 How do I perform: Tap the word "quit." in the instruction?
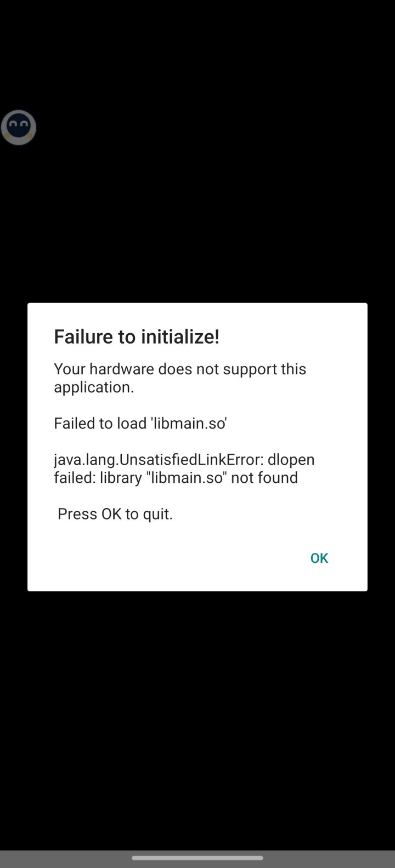pos(158,514)
